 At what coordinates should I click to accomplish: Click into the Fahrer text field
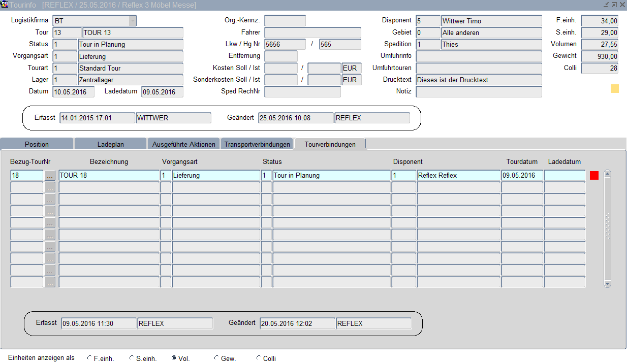click(x=312, y=33)
